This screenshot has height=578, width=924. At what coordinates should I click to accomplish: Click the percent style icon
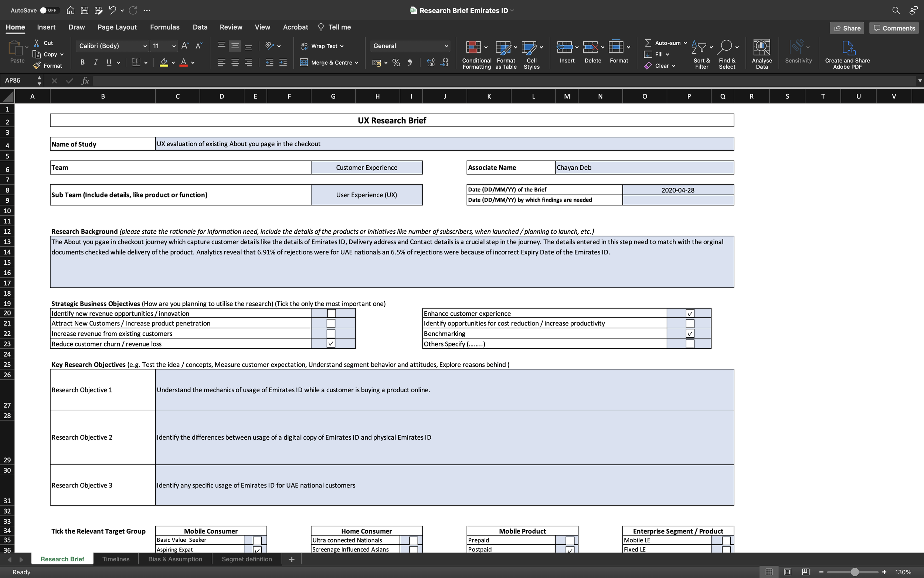pyautogui.click(x=396, y=63)
